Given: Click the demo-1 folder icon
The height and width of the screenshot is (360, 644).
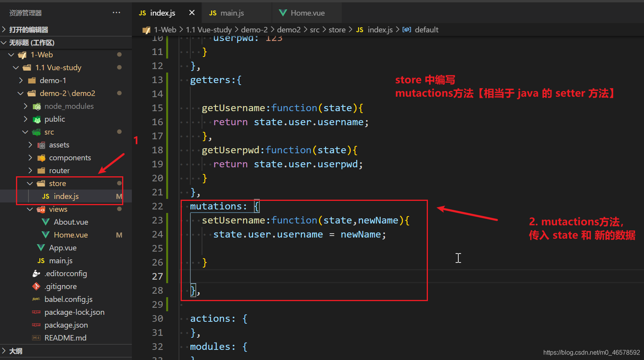Looking at the screenshot, I should click(x=32, y=81).
